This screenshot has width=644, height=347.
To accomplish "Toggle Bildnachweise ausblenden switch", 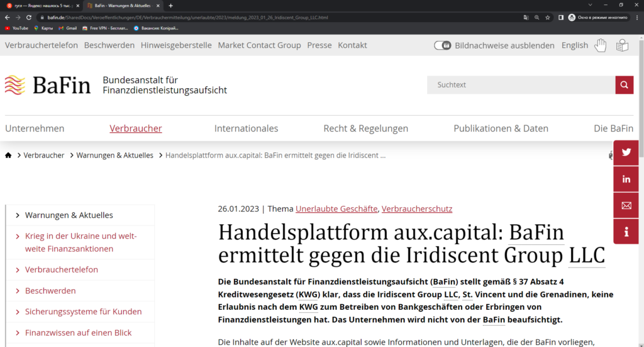I will (x=442, y=45).
